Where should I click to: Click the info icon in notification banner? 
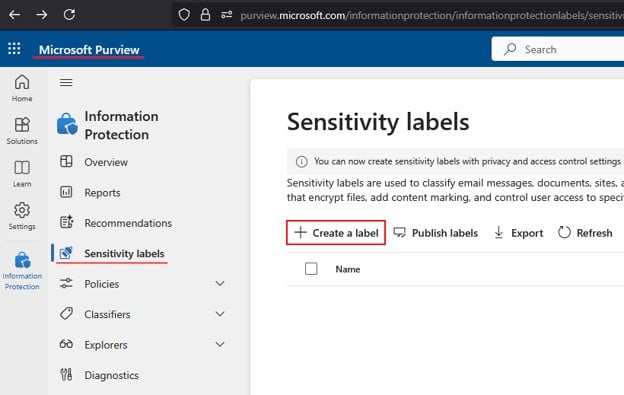click(302, 162)
